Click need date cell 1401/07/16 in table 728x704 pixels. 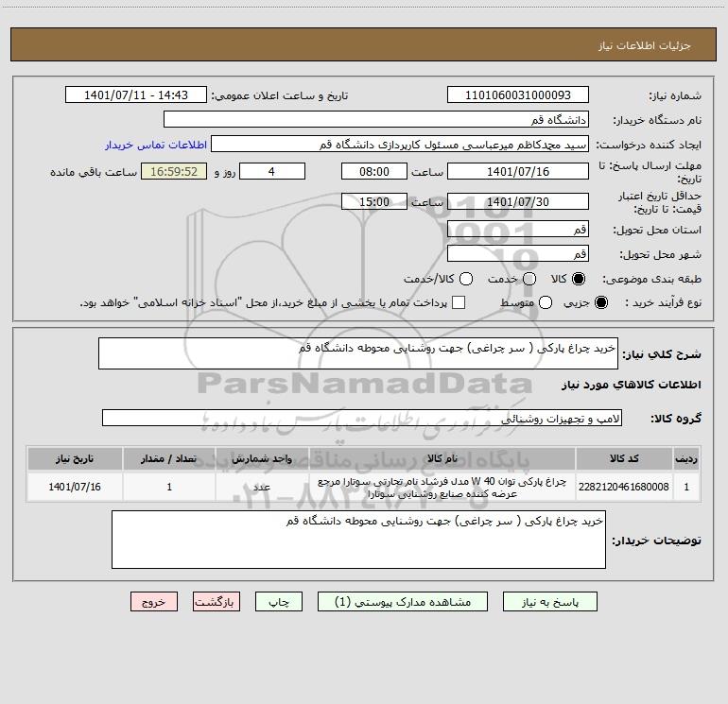pyautogui.click(x=75, y=487)
